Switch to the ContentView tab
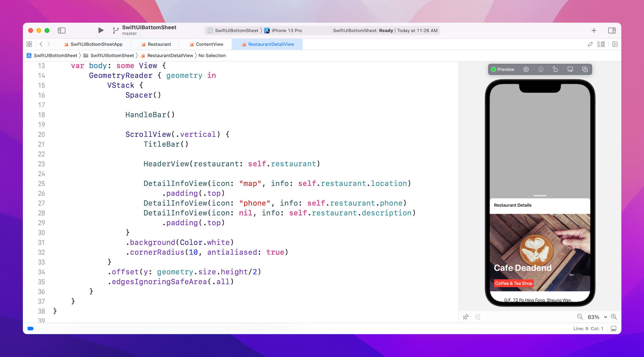Image resolution: width=644 pixels, height=357 pixels. coord(206,44)
